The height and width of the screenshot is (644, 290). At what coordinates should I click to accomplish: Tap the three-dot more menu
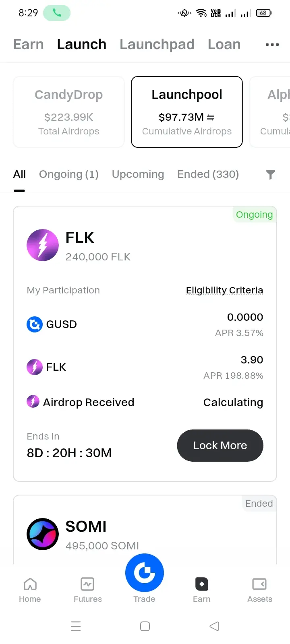click(x=272, y=45)
